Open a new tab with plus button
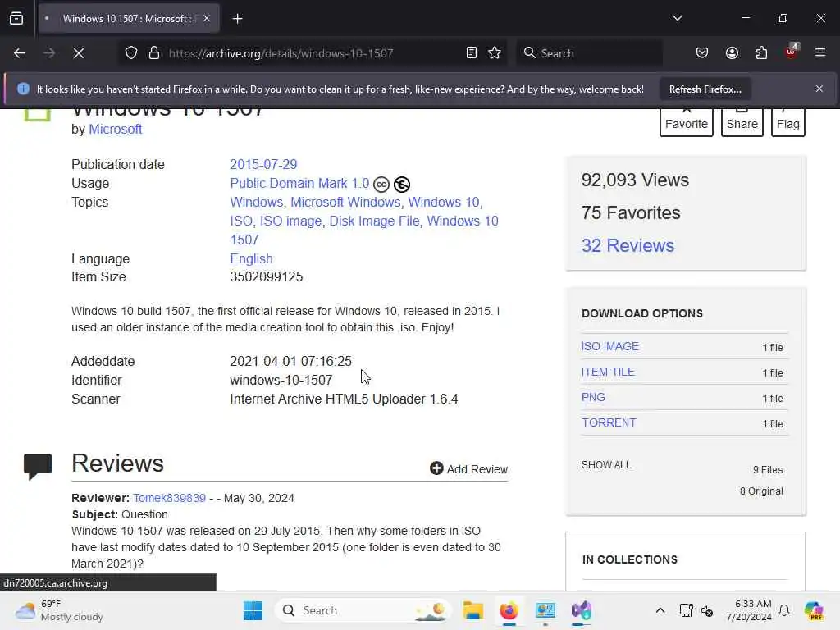 coord(237,19)
